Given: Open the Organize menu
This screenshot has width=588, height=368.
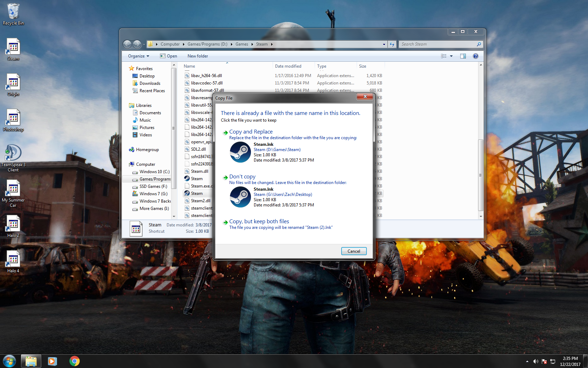Looking at the screenshot, I should click(x=139, y=56).
